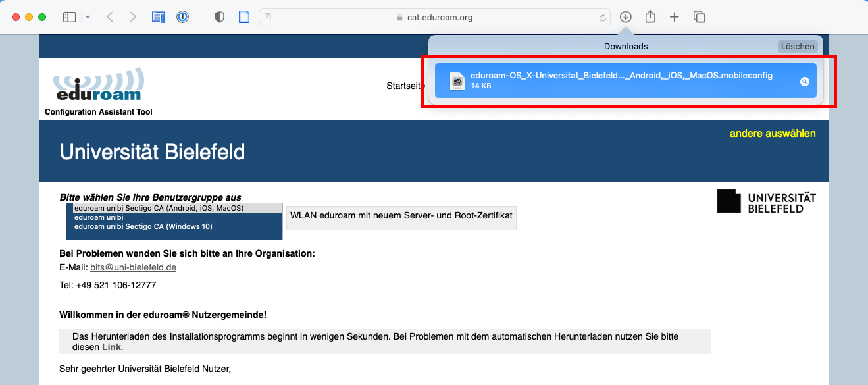Click the bits@uni-bielefeld.de email link
This screenshot has height=385, width=868.
[133, 267]
